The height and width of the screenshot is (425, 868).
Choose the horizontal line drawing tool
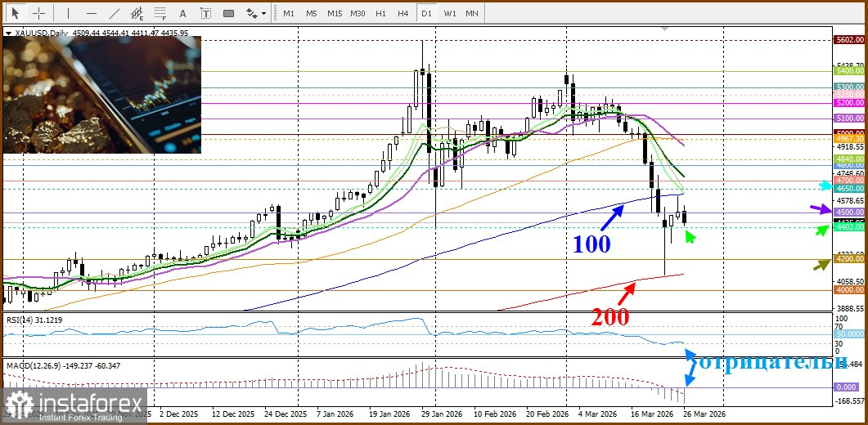92,13
